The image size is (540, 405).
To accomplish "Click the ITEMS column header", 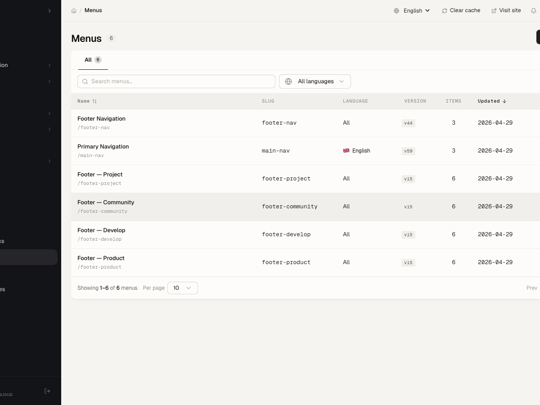I will coord(453,101).
